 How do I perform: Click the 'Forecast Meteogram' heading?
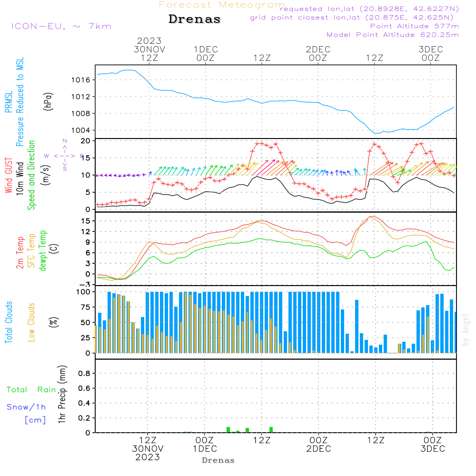222,5
